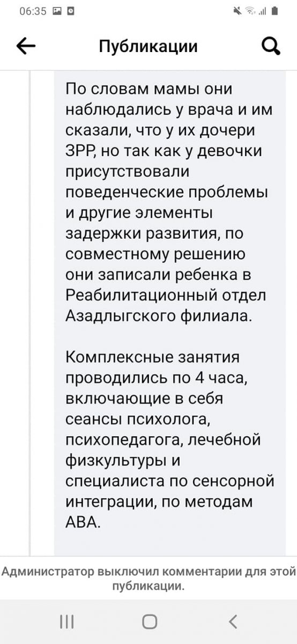
Task: Tap the picture notification icon in status bar
Action: coord(56,11)
